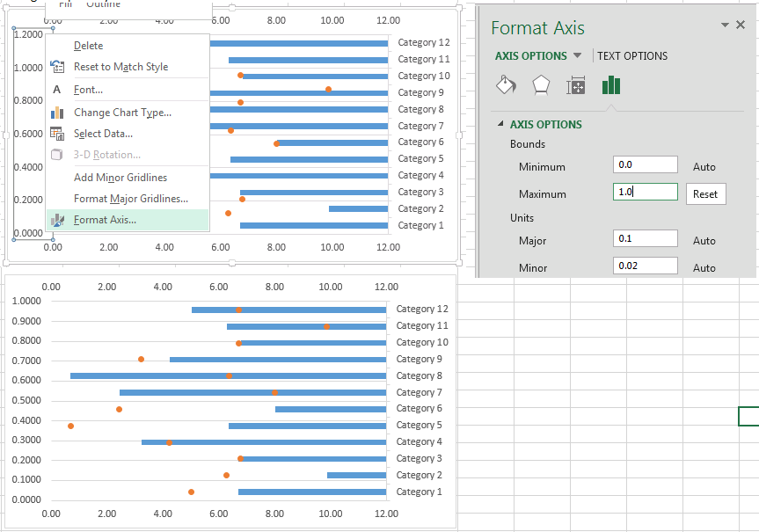759x532 pixels.
Task: Click Category 6 label in bottom chart
Action: (419, 409)
